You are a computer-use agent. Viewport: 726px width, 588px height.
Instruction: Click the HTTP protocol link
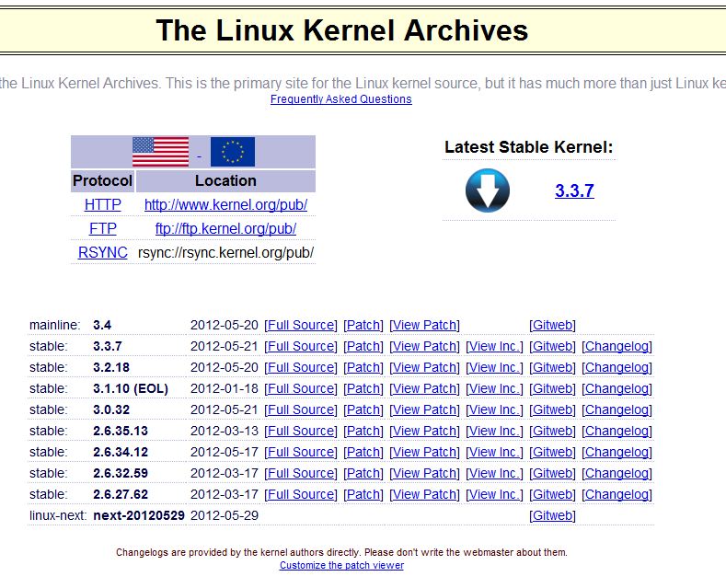[103, 204]
